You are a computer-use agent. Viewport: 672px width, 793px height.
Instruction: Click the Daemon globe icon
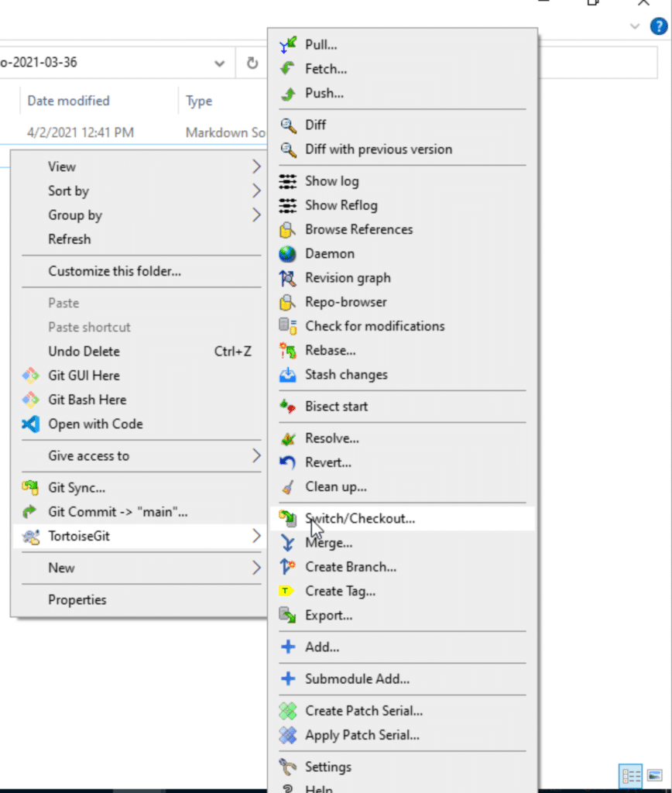[288, 253]
